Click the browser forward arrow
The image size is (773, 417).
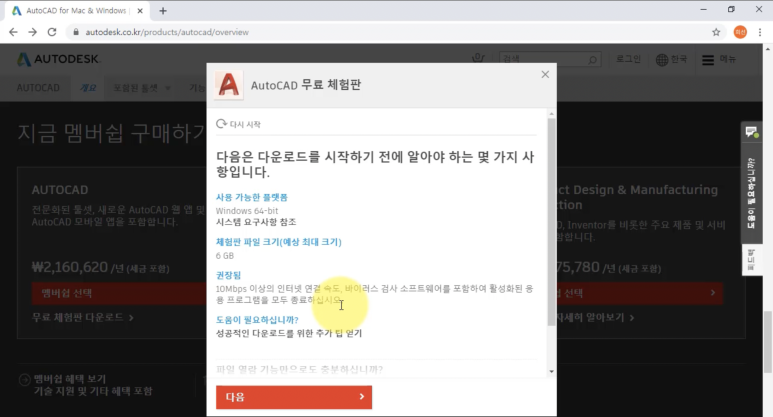click(33, 32)
